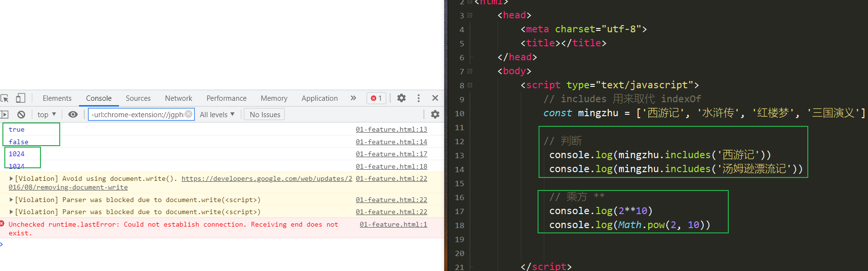Image resolution: width=868 pixels, height=271 pixels.
Task: Switch to the Elements tab
Action: (57, 98)
